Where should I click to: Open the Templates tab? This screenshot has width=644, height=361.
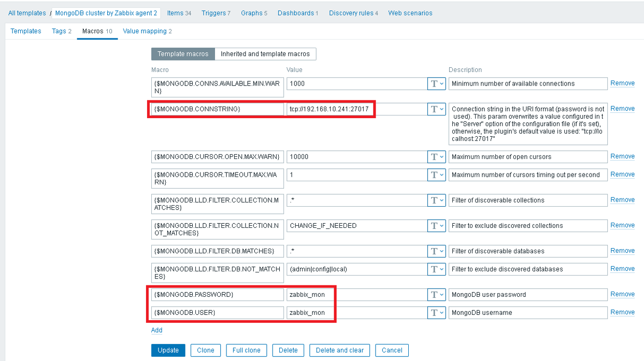(x=26, y=31)
